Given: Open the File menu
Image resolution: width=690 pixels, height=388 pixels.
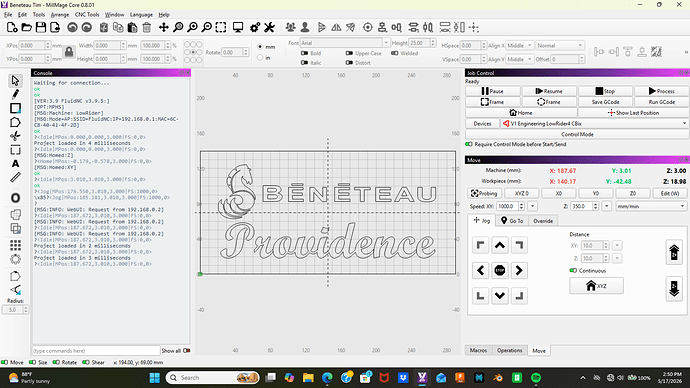Looking at the screenshot, I should (x=8, y=15).
